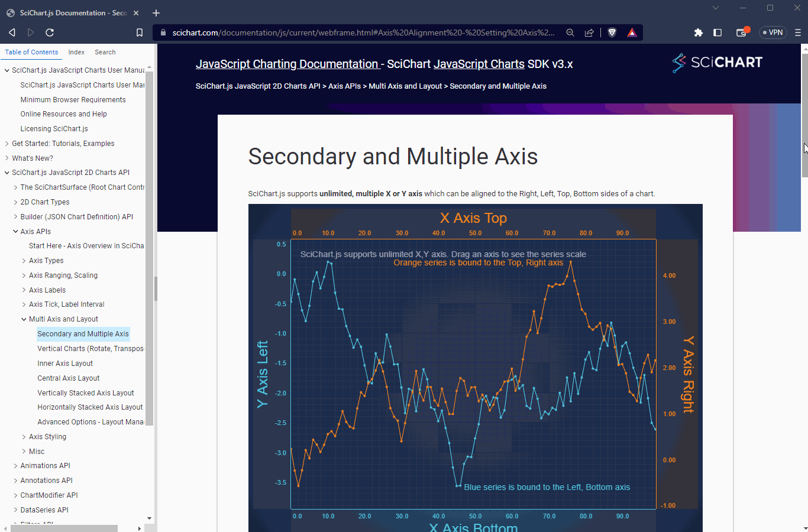Image resolution: width=808 pixels, height=532 pixels.
Task: Follow the JavaScript Charts link in the header
Action: tap(479, 64)
